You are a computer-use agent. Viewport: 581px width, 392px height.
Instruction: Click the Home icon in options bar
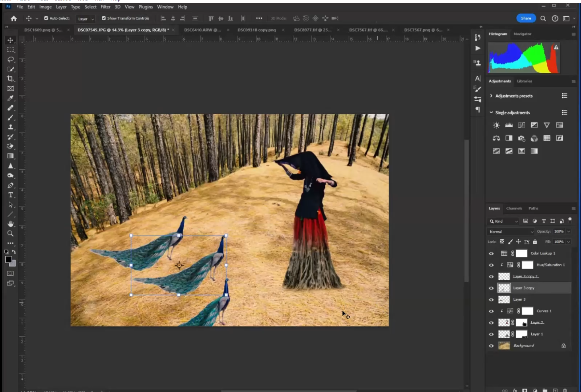[14, 18]
